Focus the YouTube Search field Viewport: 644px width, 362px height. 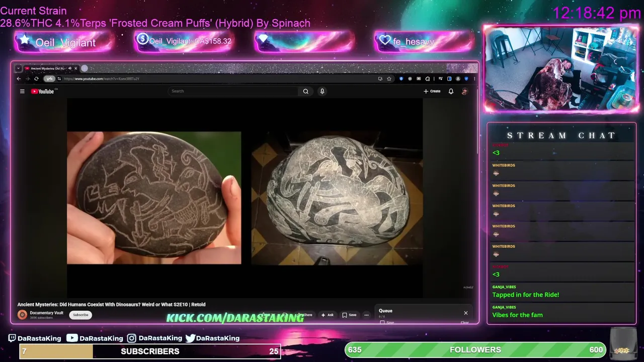pos(233,91)
